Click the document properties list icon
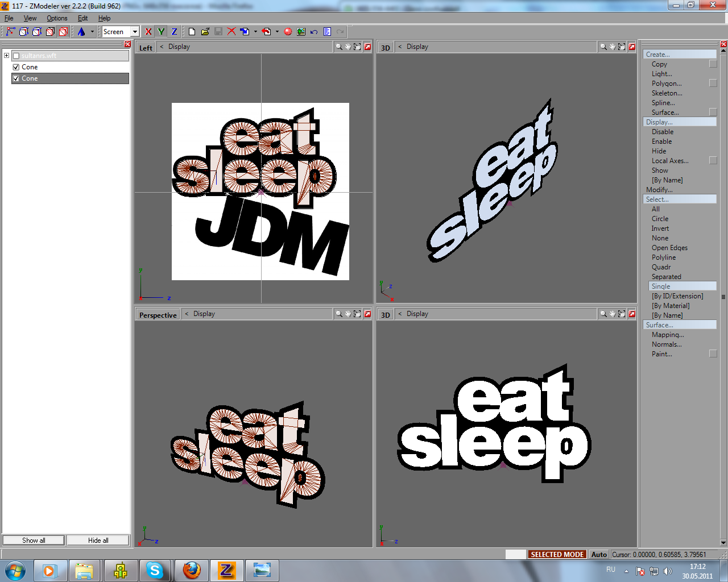Image resolution: width=728 pixels, height=582 pixels. (x=327, y=32)
